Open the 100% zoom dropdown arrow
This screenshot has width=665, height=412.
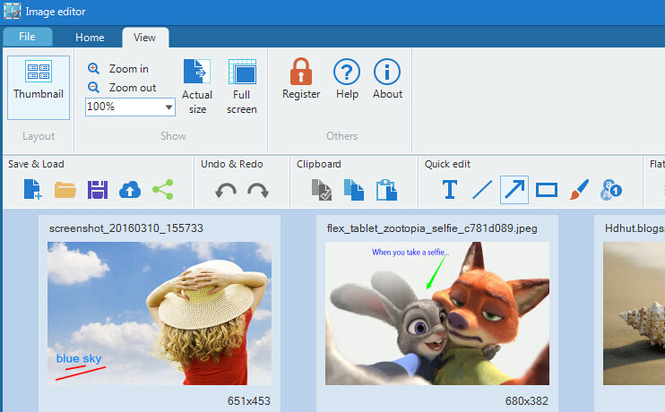pyautogui.click(x=169, y=107)
